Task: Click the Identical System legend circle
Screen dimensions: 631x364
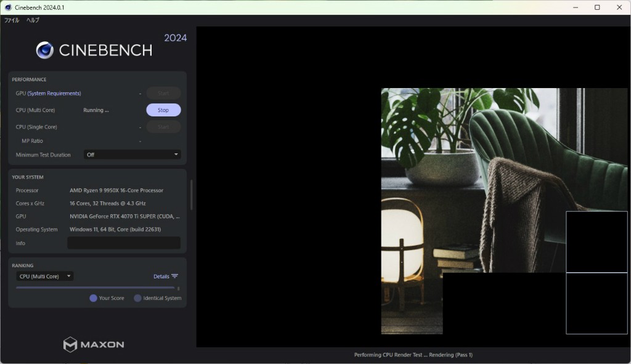Action: pyautogui.click(x=137, y=298)
